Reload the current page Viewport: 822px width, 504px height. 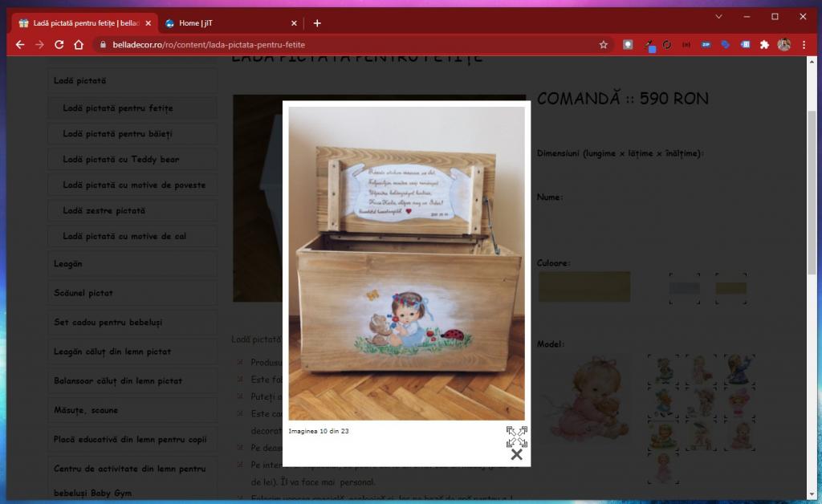click(59, 45)
